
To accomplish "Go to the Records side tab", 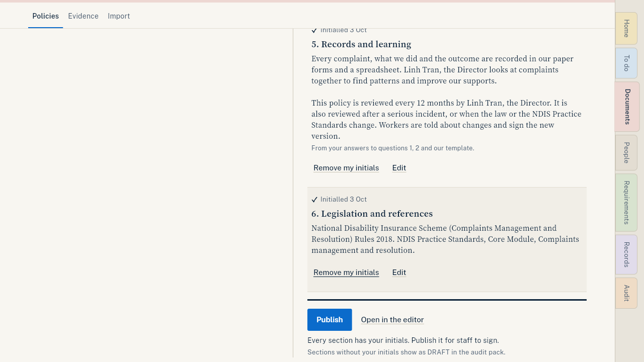I will coord(626,254).
